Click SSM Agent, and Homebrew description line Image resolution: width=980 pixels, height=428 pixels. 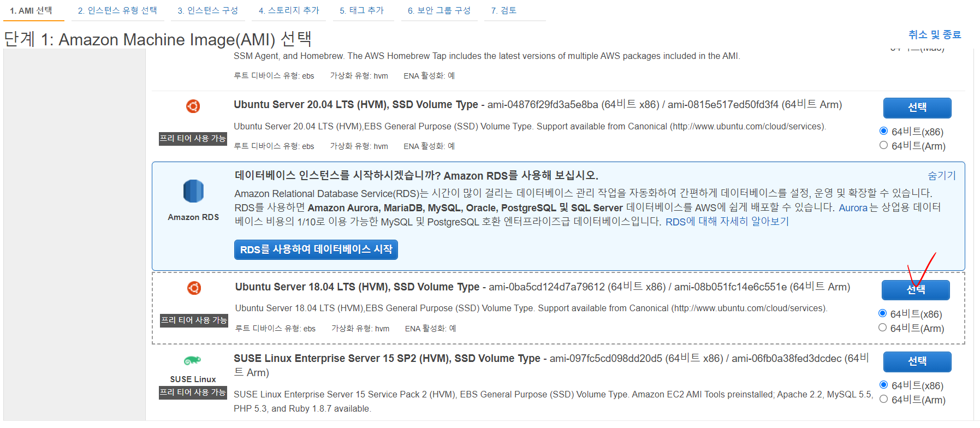pos(487,56)
